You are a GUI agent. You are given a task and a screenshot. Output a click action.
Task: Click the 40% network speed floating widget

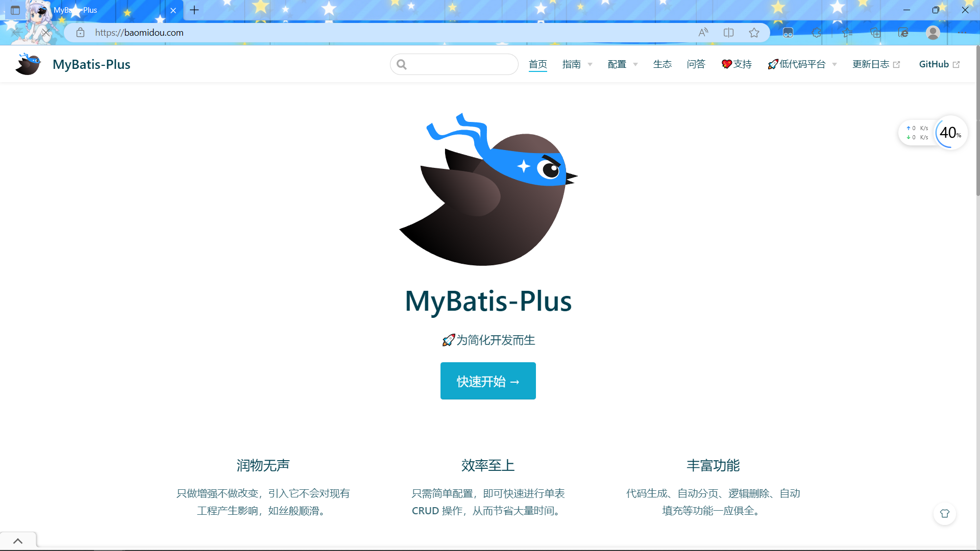[x=950, y=133]
